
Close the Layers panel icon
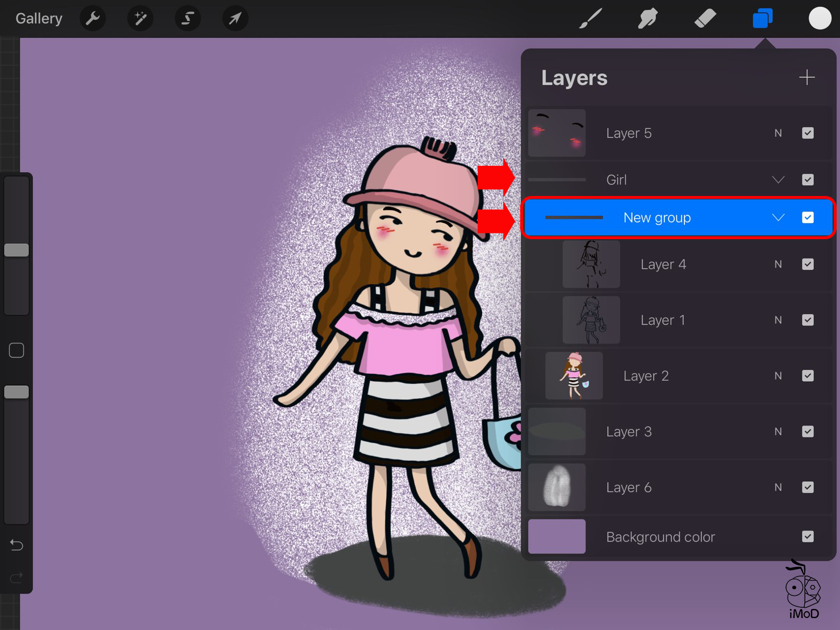762,19
